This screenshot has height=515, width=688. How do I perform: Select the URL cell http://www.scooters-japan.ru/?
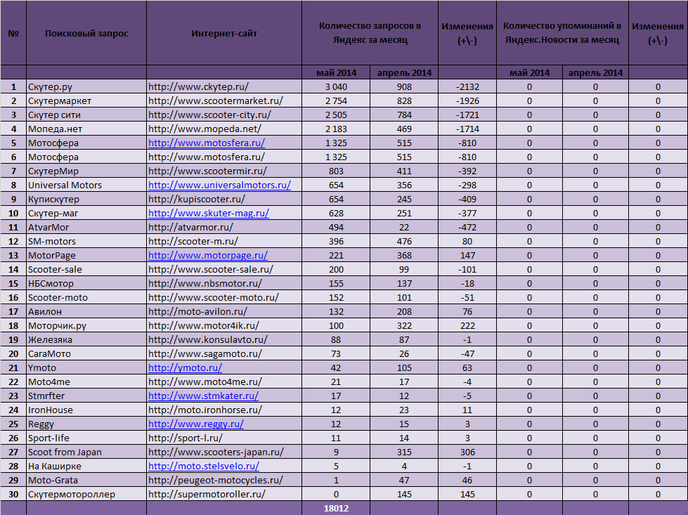(224, 452)
